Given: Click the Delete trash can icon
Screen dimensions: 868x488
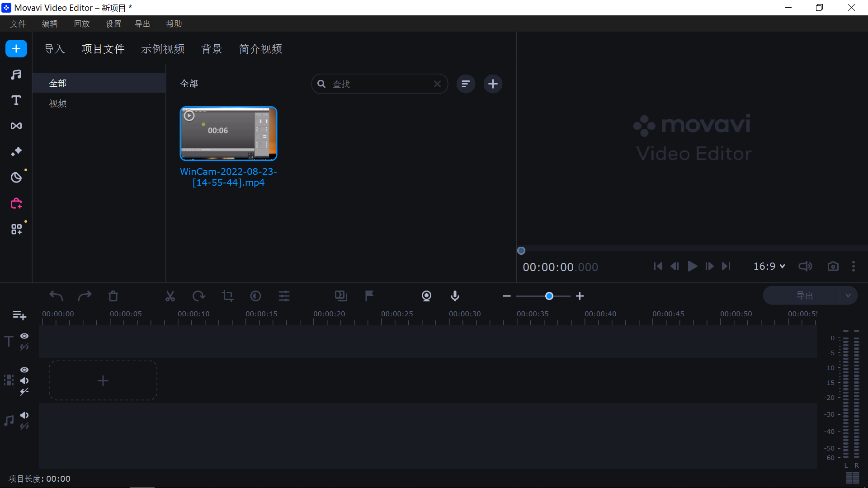Looking at the screenshot, I should (113, 296).
